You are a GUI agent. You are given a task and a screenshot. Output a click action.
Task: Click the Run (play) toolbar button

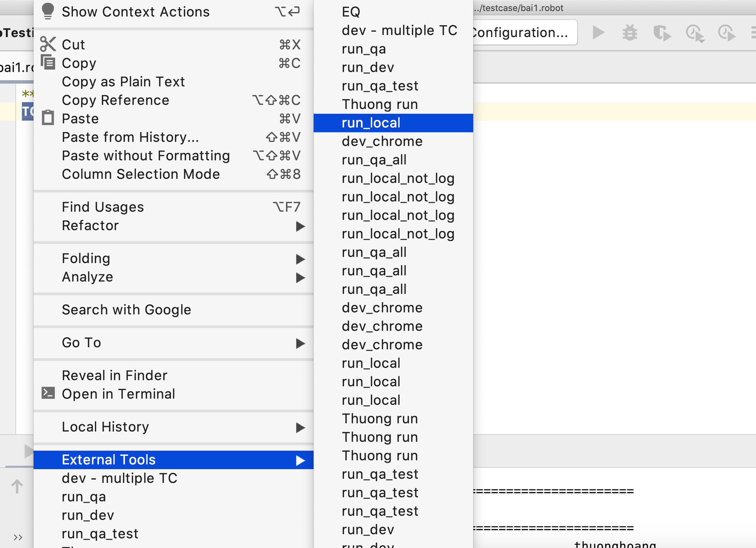point(598,33)
